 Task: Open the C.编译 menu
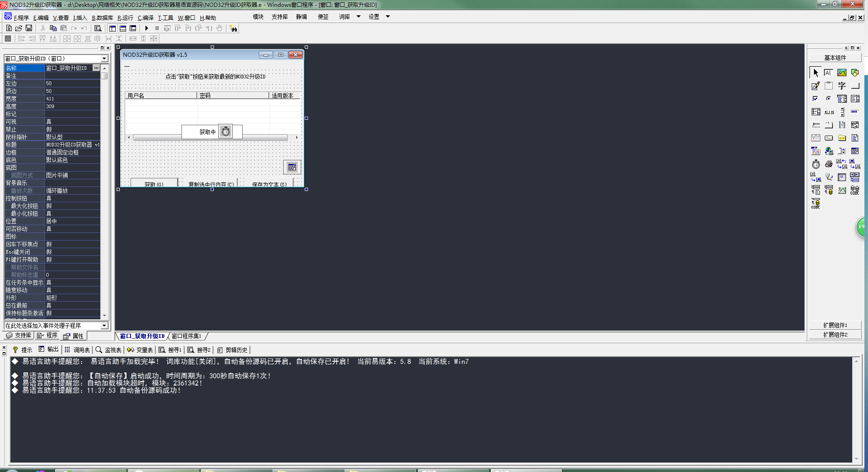point(145,18)
